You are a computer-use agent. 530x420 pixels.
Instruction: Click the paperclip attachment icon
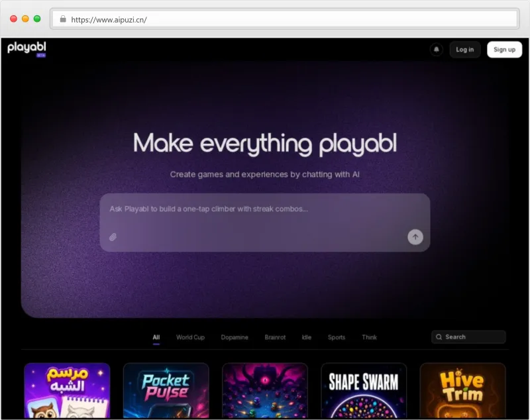113,237
